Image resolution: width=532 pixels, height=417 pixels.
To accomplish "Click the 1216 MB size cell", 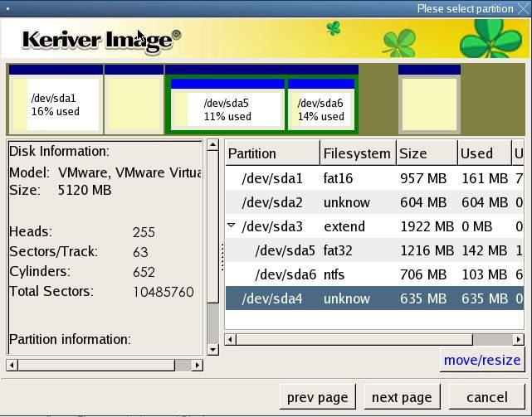I will pyautogui.click(x=427, y=250).
